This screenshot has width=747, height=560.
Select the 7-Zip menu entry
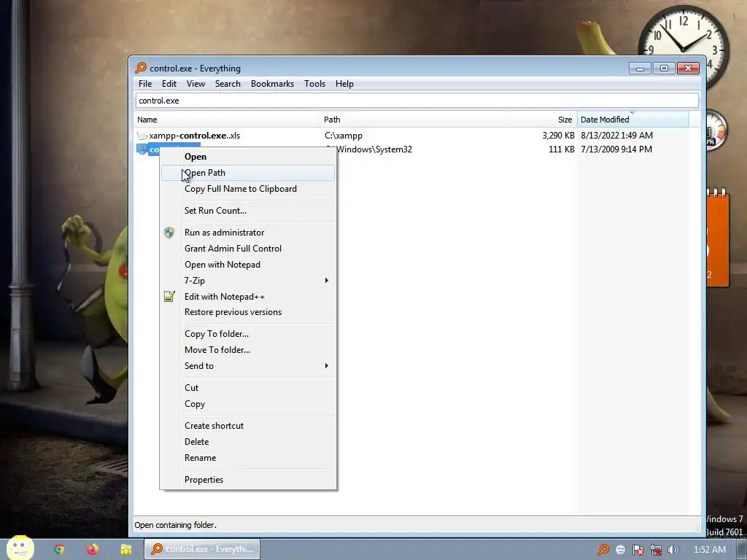(248, 281)
